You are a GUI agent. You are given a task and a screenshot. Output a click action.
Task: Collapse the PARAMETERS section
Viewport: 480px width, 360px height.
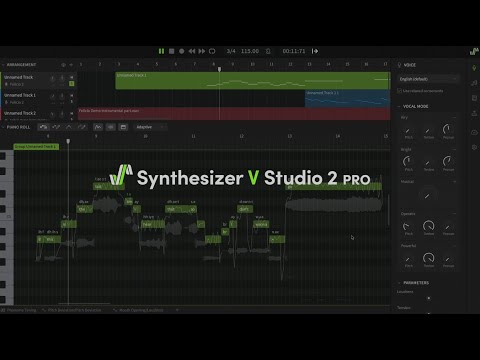point(399,283)
